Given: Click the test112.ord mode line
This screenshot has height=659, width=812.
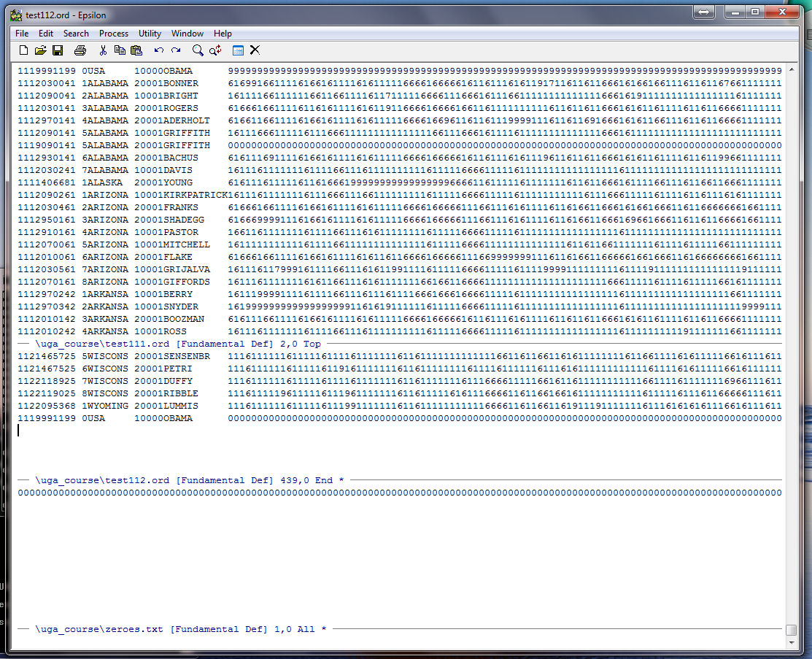Looking at the screenshot, I should [190, 480].
